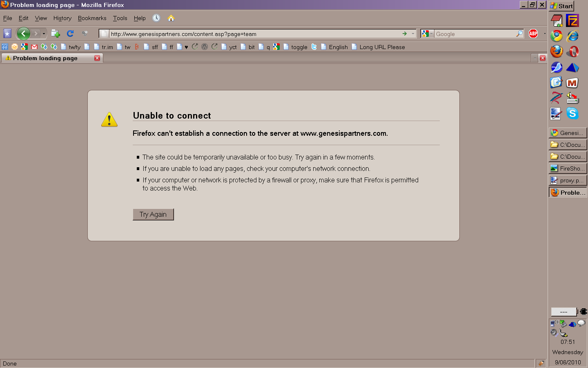Click the Try Again button
Image resolution: width=588 pixels, height=368 pixels.
coord(153,214)
